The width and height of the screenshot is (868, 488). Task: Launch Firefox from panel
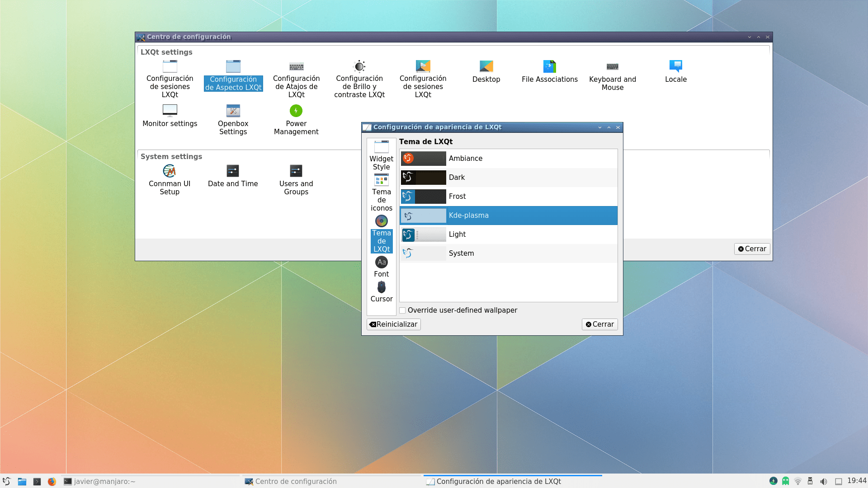pyautogui.click(x=52, y=482)
